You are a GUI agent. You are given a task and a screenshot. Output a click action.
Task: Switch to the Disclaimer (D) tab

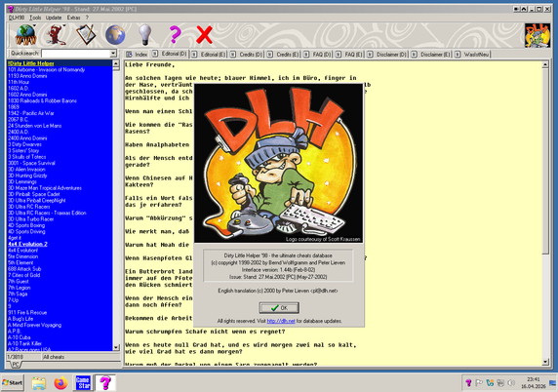pyautogui.click(x=387, y=55)
